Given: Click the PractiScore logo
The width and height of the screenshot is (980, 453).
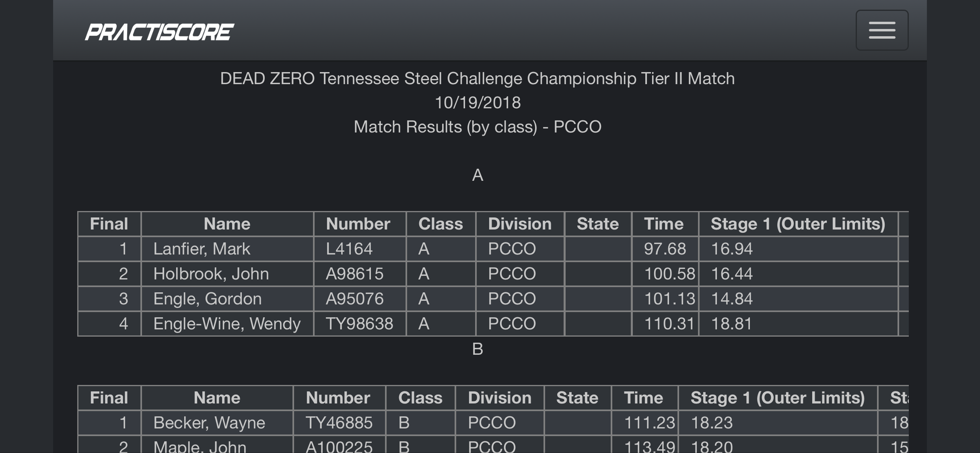Looking at the screenshot, I should click(159, 32).
